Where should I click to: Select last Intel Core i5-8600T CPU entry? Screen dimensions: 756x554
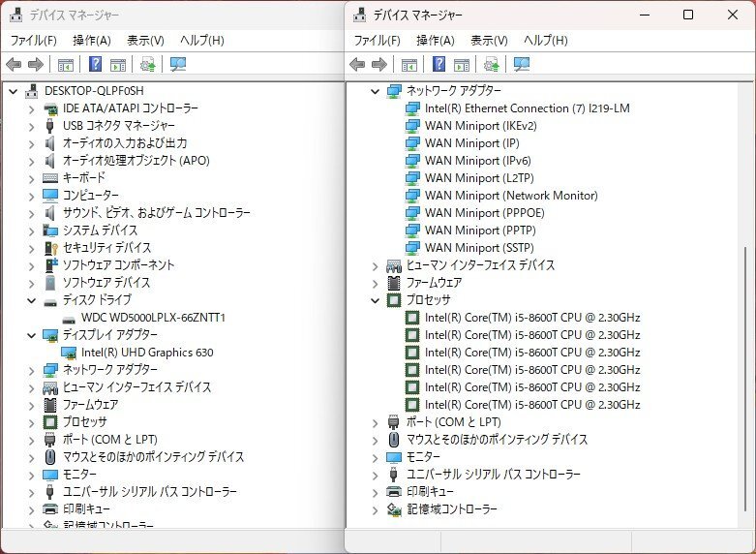pos(532,405)
